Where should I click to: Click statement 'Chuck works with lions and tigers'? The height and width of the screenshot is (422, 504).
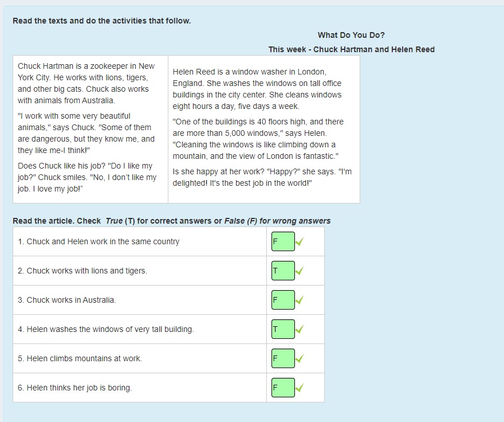pyautogui.click(x=82, y=271)
